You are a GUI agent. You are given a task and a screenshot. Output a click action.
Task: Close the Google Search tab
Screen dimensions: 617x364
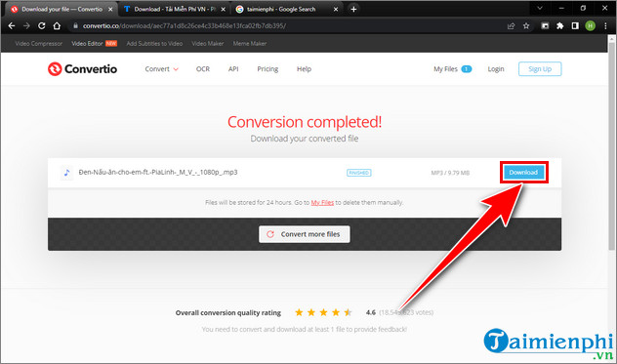tap(336, 9)
